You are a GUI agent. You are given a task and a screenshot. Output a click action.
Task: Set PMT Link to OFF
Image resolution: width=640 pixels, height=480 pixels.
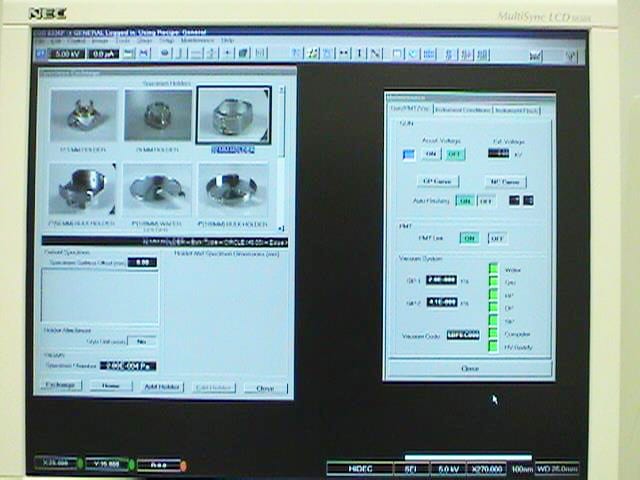(x=497, y=238)
